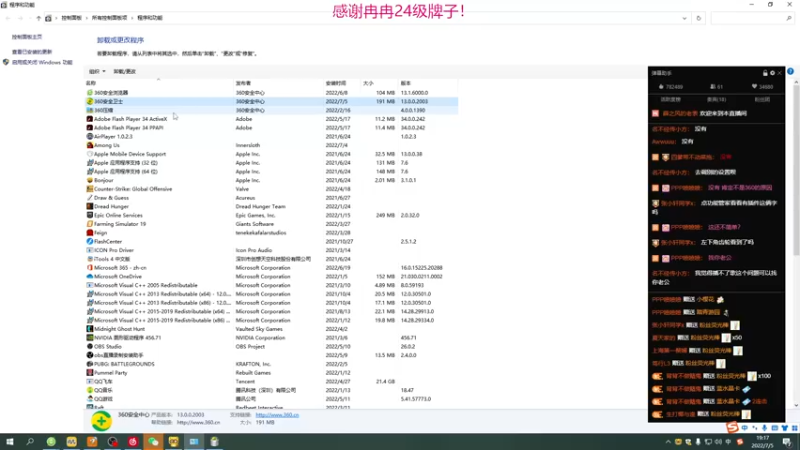Click the Draw & Guess icon
The height and width of the screenshot is (450, 800).
pyautogui.click(x=90, y=197)
